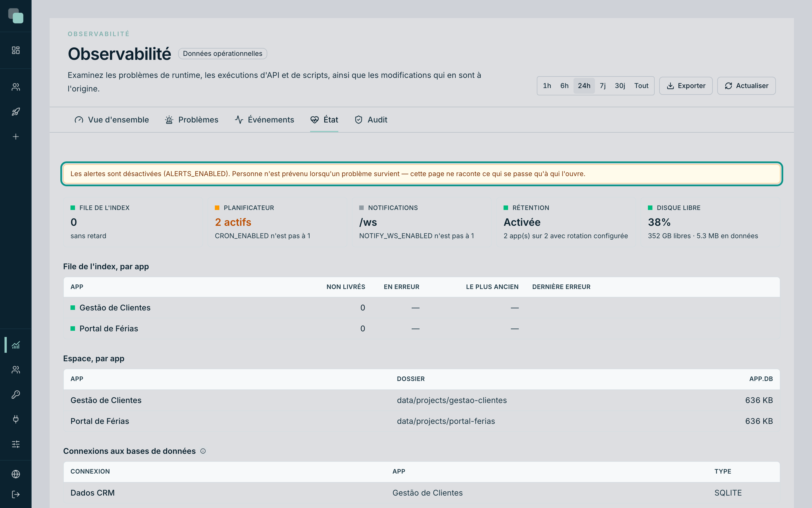Open the key icon in sidebar
Image resolution: width=812 pixels, height=508 pixels.
pos(16,395)
